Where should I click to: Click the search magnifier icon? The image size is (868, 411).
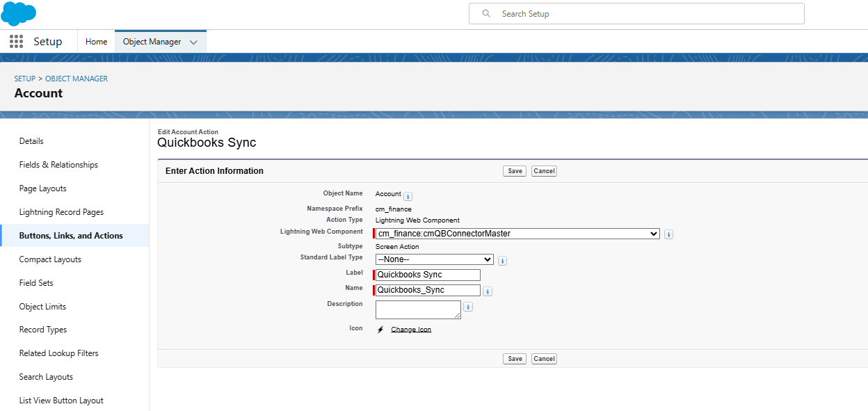click(x=486, y=14)
